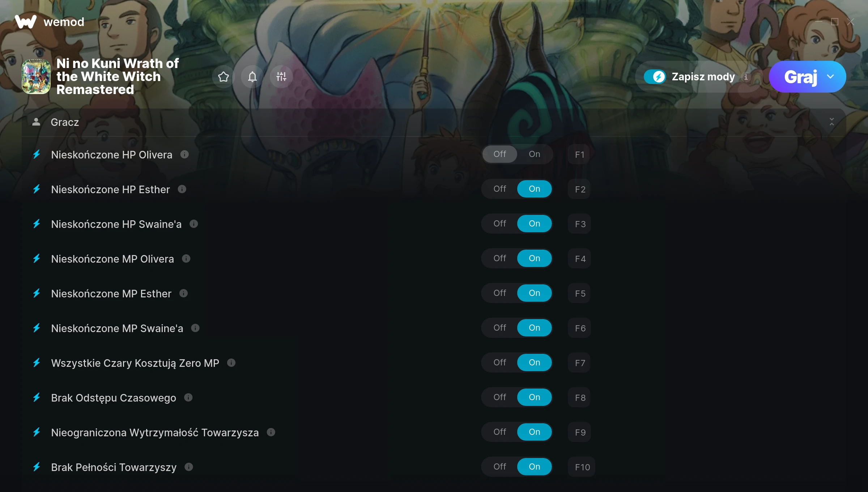Add game to favorites with star icon
This screenshot has height=492, width=868.
pyautogui.click(x=224, y=77)
